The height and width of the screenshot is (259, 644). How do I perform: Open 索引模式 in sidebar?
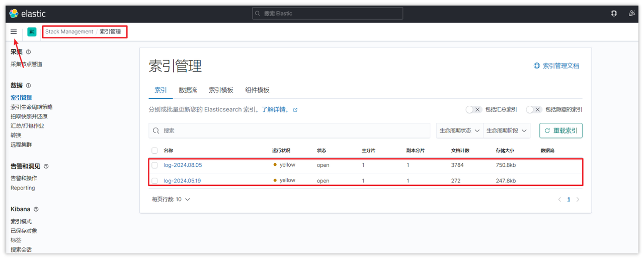pyautogui.click(x=21, y=222)
